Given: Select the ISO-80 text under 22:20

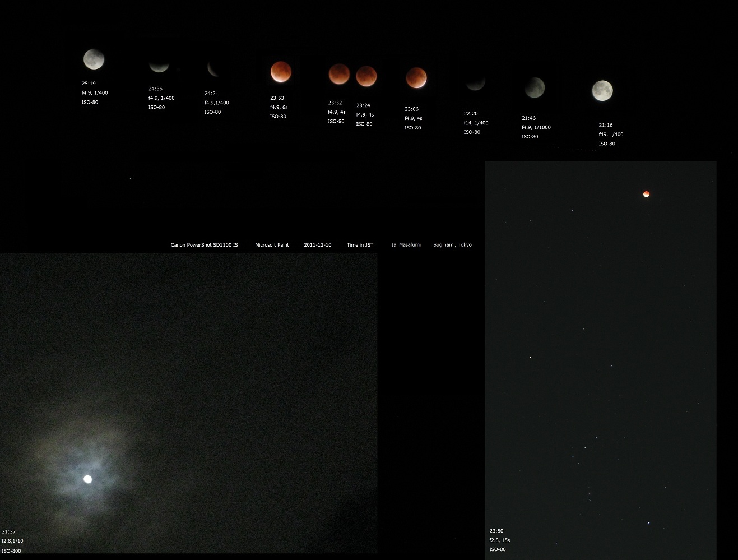Looking at the screenshot, I should [x=472, y=132].
